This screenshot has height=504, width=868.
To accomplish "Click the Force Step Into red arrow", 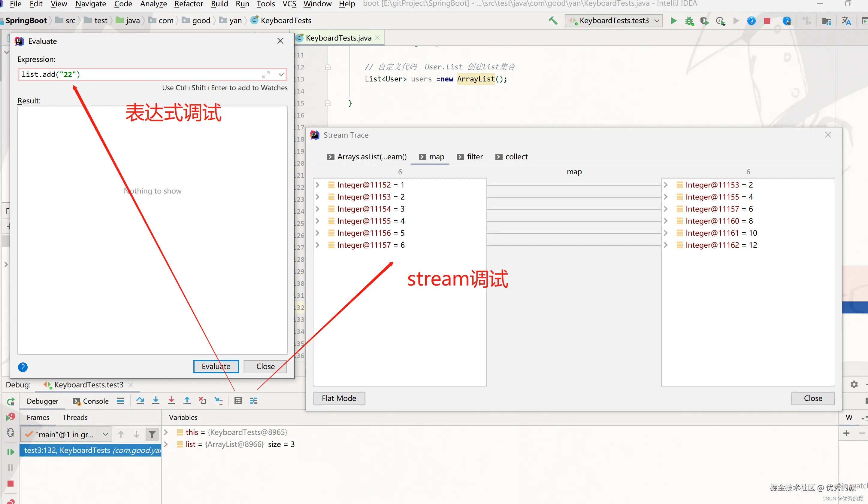I will tap(171, 401).
